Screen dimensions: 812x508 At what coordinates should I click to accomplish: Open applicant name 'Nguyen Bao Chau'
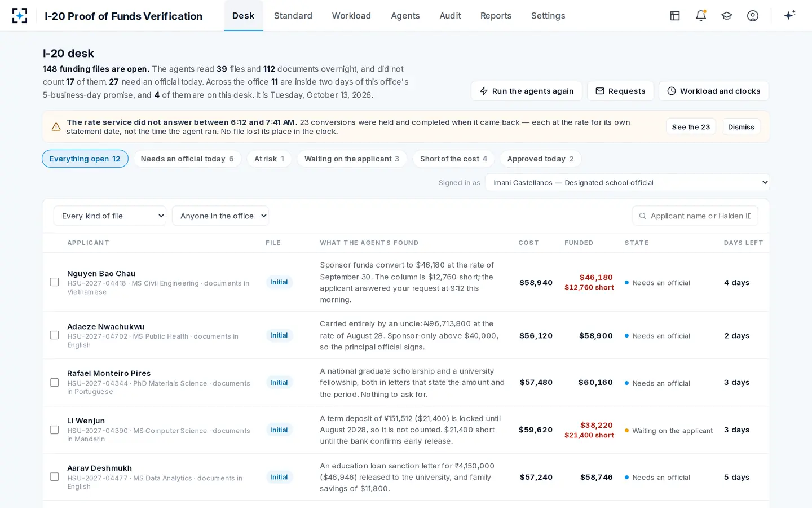tap(101, 274)
